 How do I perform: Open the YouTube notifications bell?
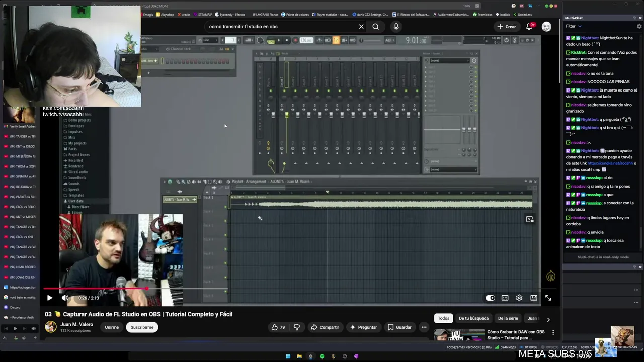pos(529,27)
